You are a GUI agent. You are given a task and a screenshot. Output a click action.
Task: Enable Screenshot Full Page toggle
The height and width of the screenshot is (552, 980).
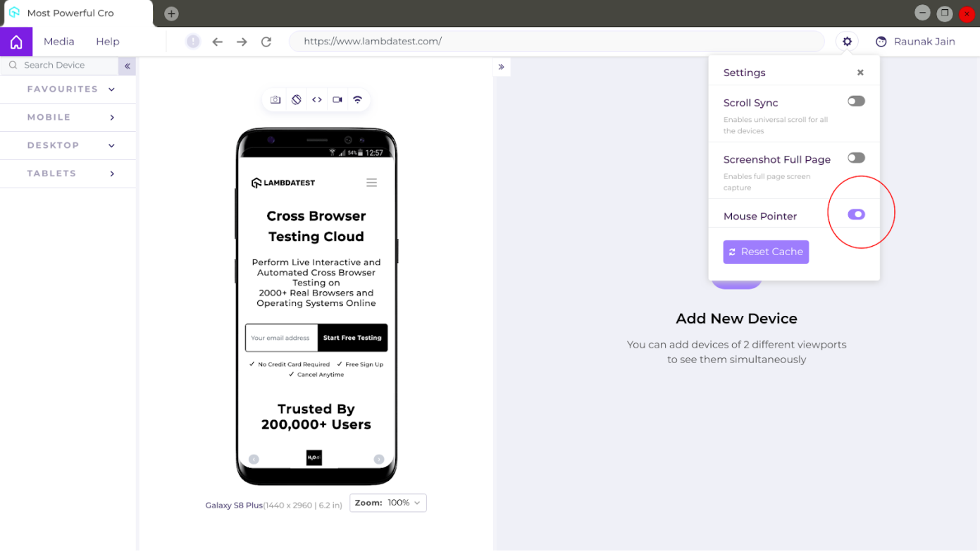tap(856, 158)
